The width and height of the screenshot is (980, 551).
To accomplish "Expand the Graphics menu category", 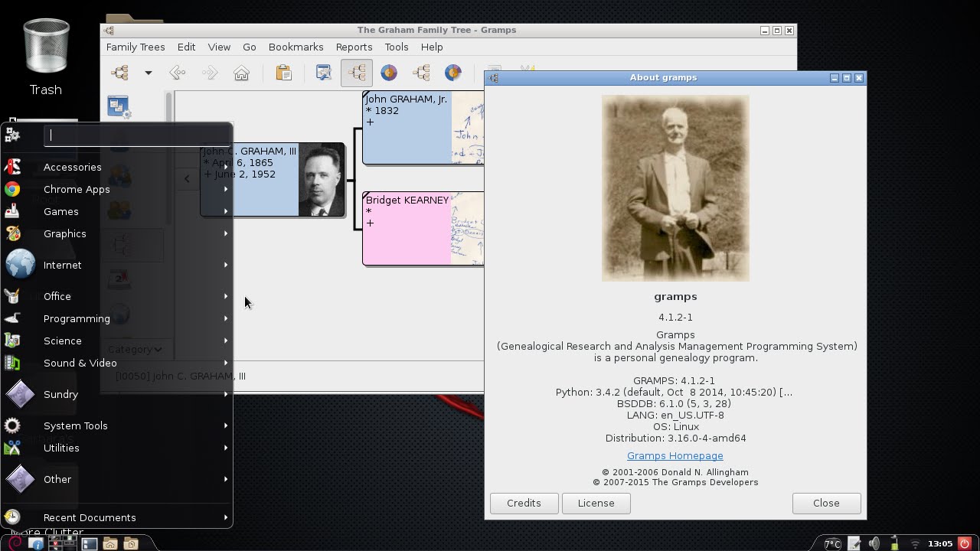I will click(116, 233).
